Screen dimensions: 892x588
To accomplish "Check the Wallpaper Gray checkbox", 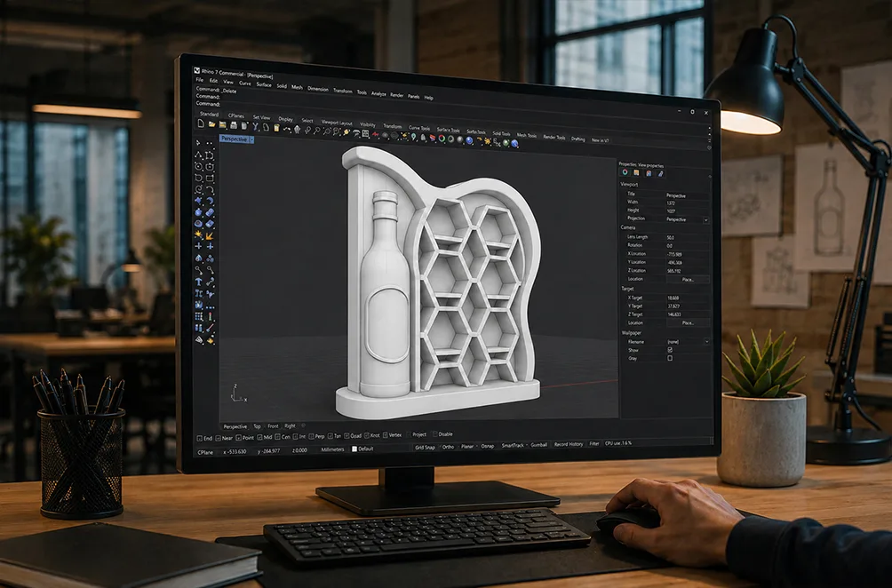I will tap(670, 358).
